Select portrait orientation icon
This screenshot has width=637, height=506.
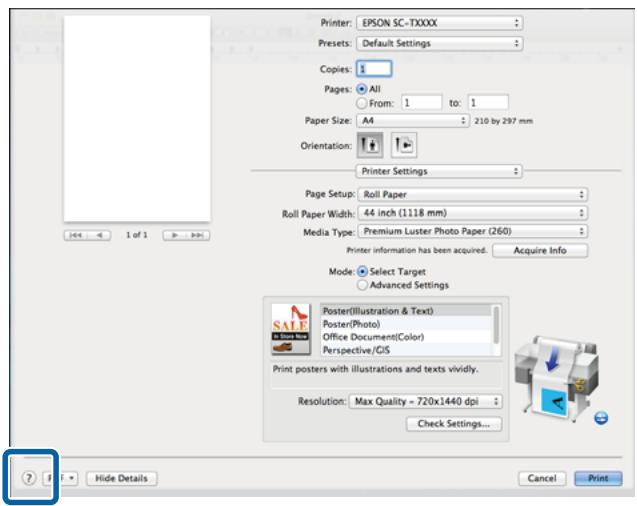pos(370,145)
